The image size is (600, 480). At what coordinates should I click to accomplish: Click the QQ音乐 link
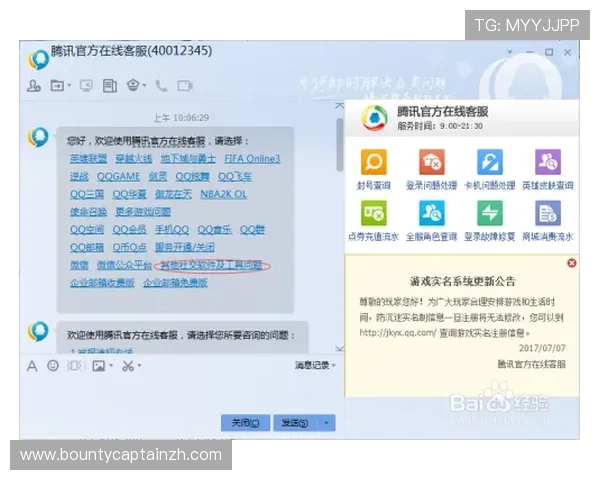tap(214, 229)
